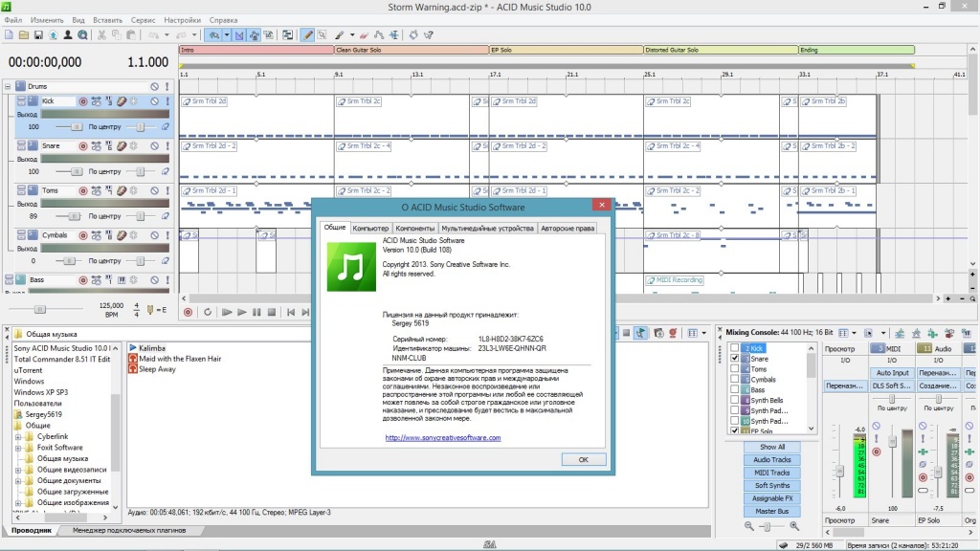Click Snare track pan slider
The height and width of the screenshot is (551, 980).
point(140,171)
